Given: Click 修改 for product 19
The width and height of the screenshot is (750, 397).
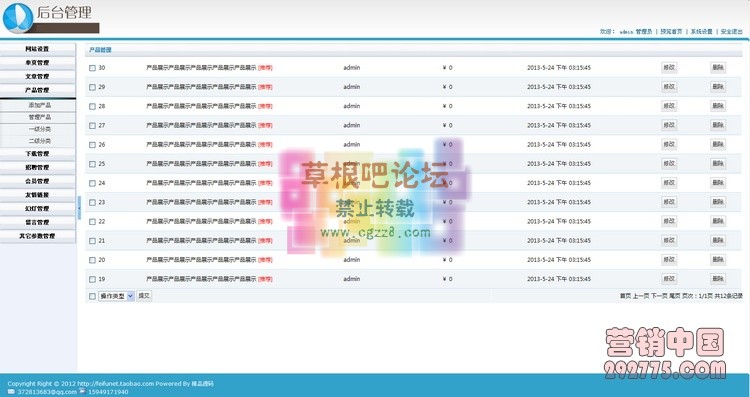Looking at the screenshot, I should (669, 279).
